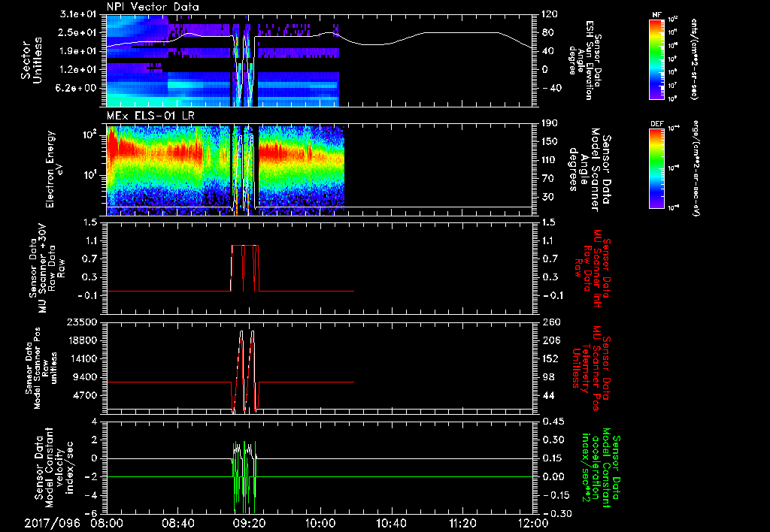The height and width of the screenshot is (532, 770).
Task: Click the "4700" scanner position tick value
Action: point(86,395)
